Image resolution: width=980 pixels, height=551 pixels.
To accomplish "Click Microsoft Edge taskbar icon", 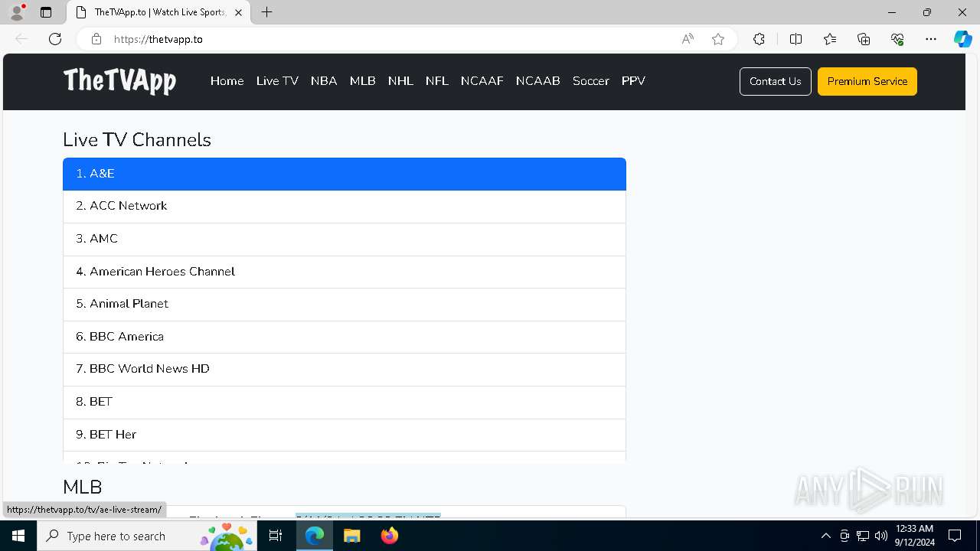I will click(315, 536).
